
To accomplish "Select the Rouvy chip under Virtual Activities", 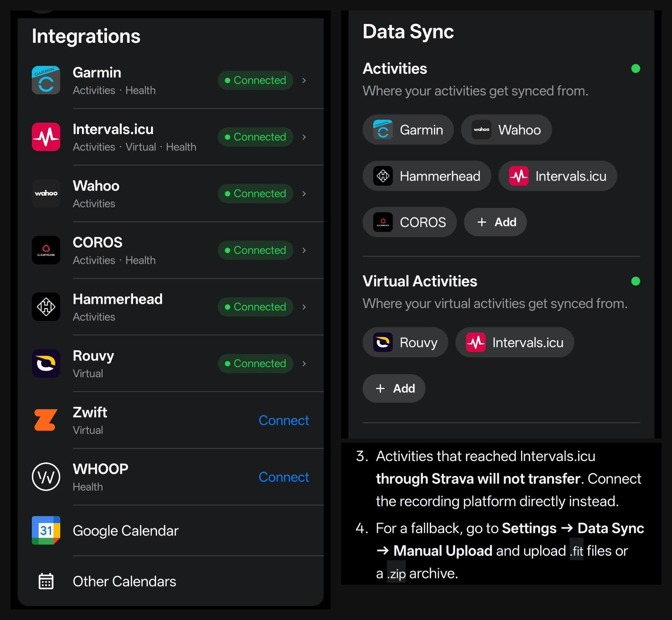I will [405, 342].
